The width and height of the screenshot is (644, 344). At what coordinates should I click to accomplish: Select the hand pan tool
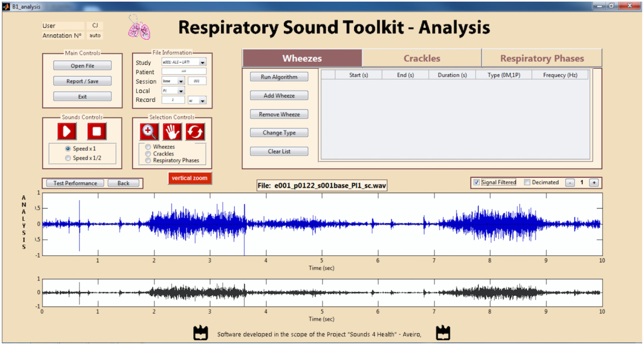click(172, 131)
